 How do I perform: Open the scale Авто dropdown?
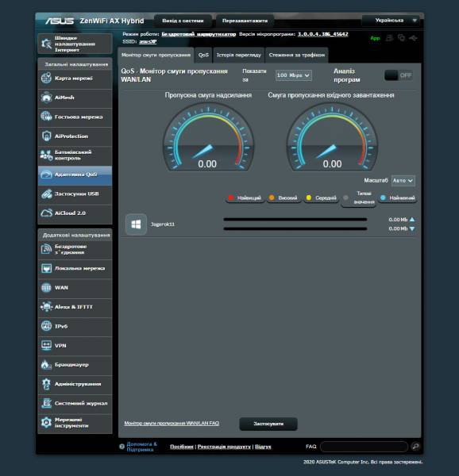(403, 181)
